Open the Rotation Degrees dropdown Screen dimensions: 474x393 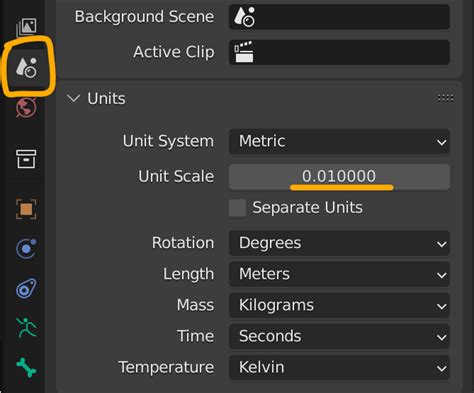[x=339, y=243]
